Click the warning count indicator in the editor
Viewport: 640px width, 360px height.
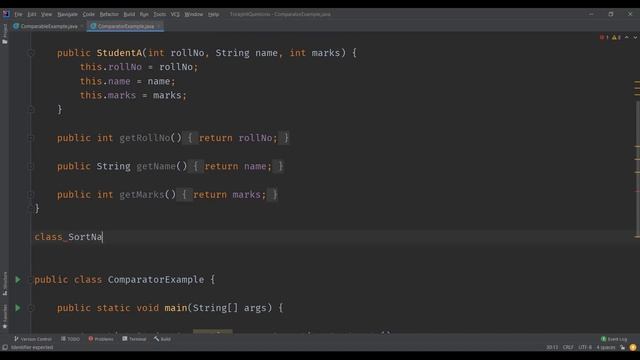616,38
